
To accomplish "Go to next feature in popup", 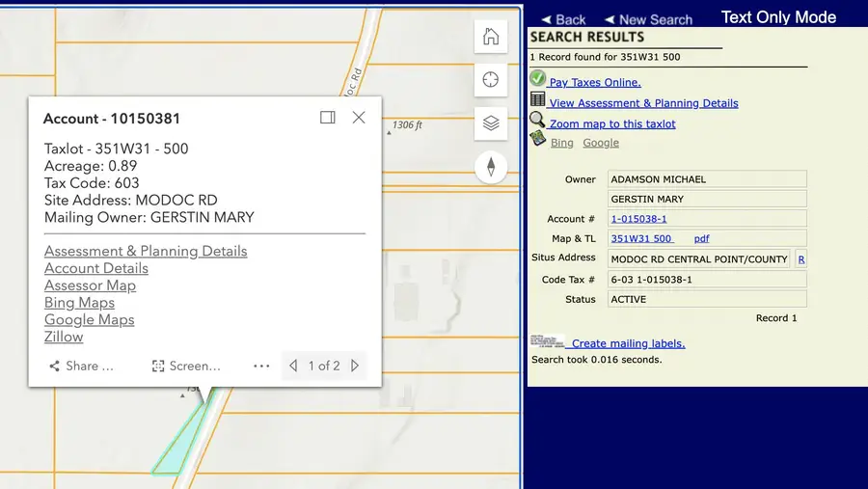I will 355,366.
